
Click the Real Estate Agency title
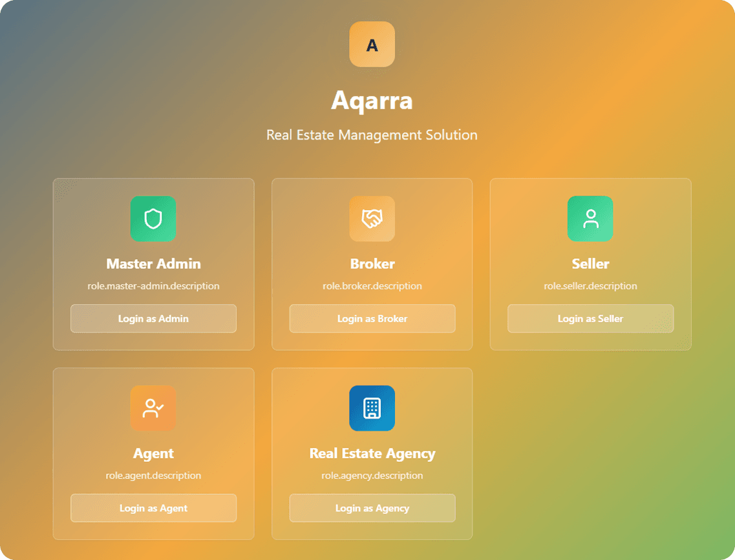[372, 453]
